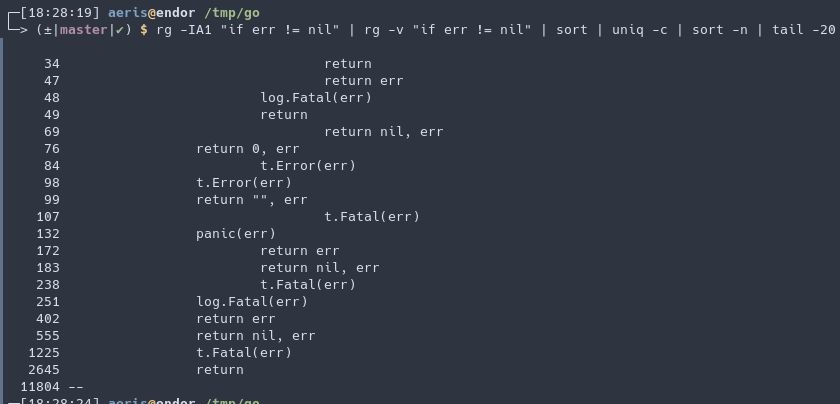Click the green checkmark git status indicator

(x=119, y=30)
